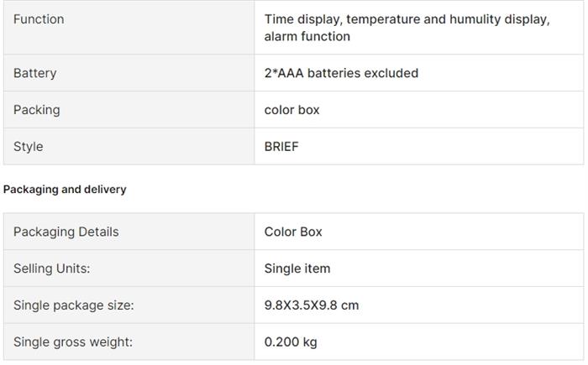
Task: Click the Single package size label
Action: [73, 305]
